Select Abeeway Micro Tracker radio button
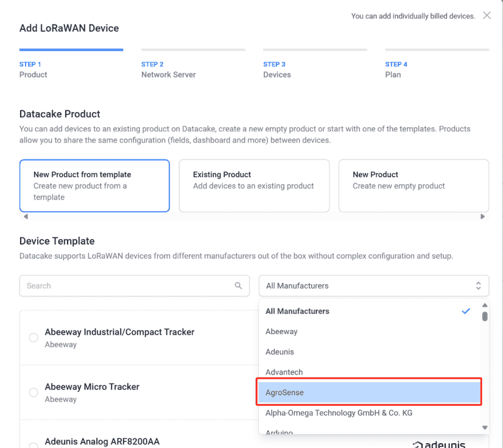503x448 pixels. point(33,392)
